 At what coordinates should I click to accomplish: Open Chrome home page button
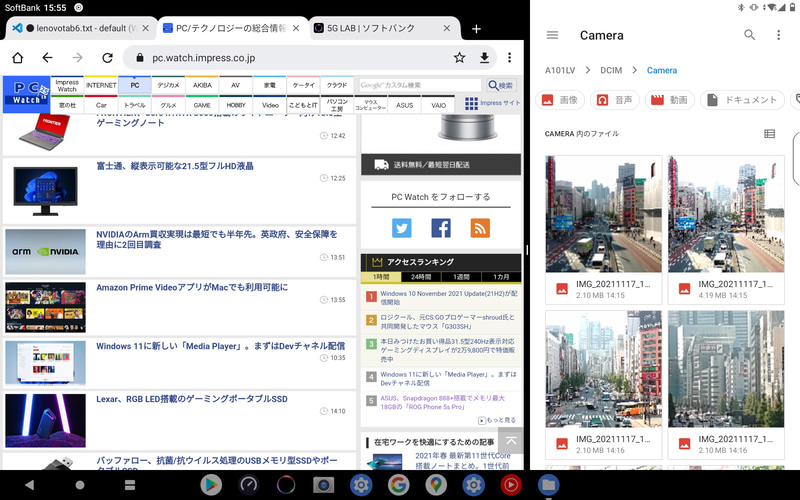18,58
